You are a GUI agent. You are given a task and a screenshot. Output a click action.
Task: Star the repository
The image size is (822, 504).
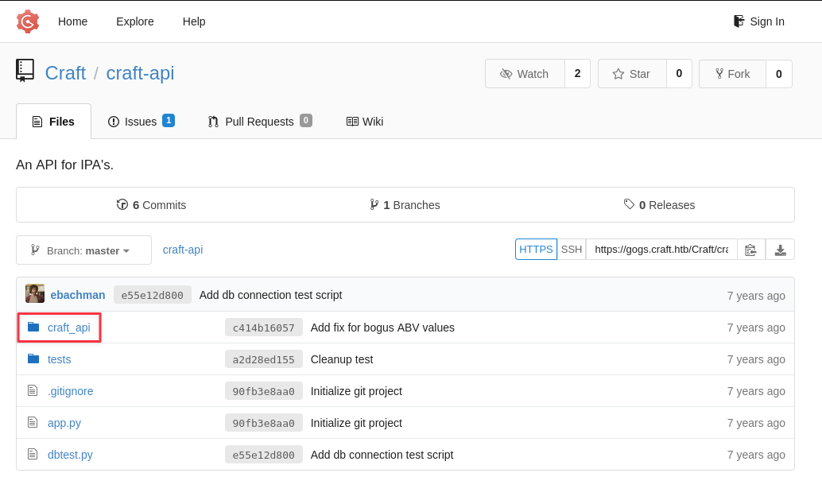tap(632, 73)
